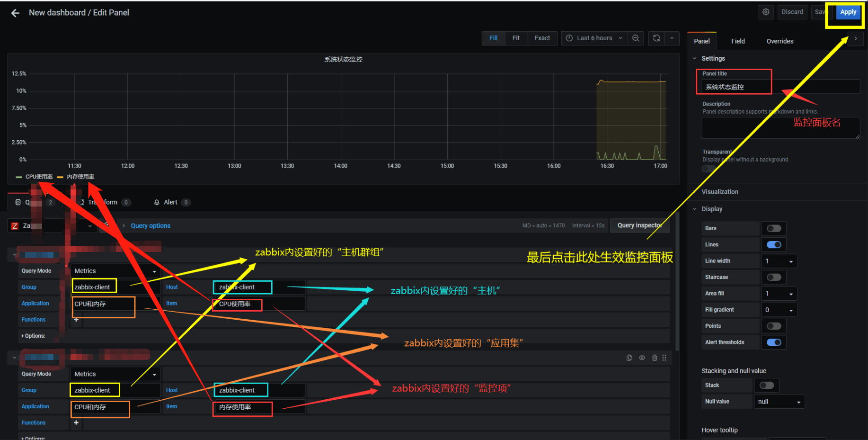Enable the Bars display switch
The image size is (868, 440).
(774, 228)
